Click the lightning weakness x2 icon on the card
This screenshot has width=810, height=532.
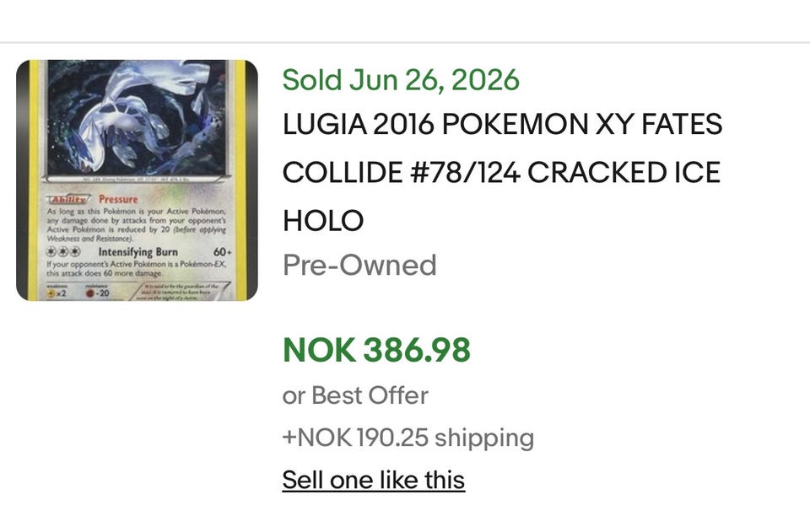57,293
